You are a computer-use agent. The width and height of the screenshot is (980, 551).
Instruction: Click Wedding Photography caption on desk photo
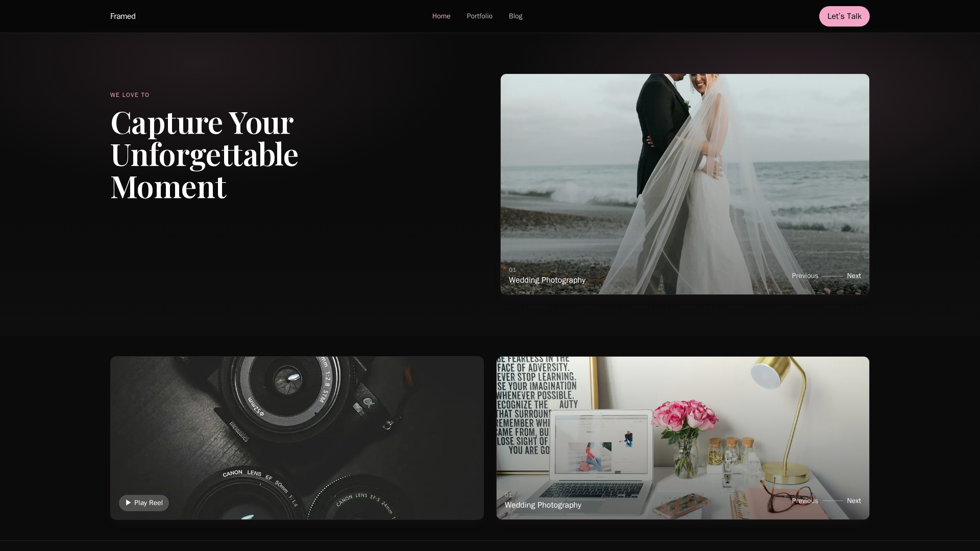pyautogui.click(x=543, y=505)
